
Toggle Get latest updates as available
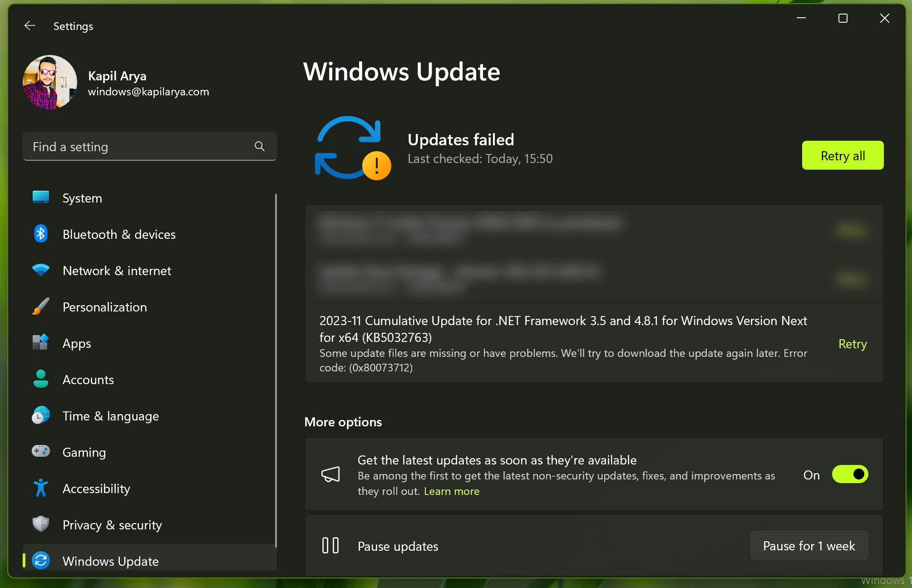[x=849, y=474]
